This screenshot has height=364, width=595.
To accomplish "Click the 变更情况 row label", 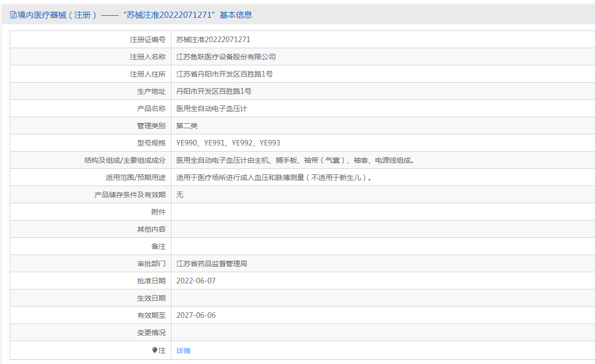I will click(x=151, y=333).
